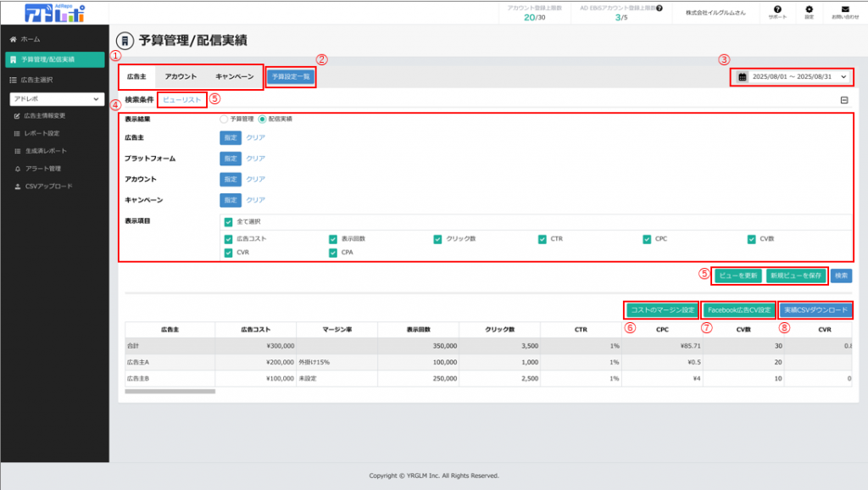This screenshot has height=490, width=868.
Task: Collapse the search conditions panel
Action: (x=844, y=100)
